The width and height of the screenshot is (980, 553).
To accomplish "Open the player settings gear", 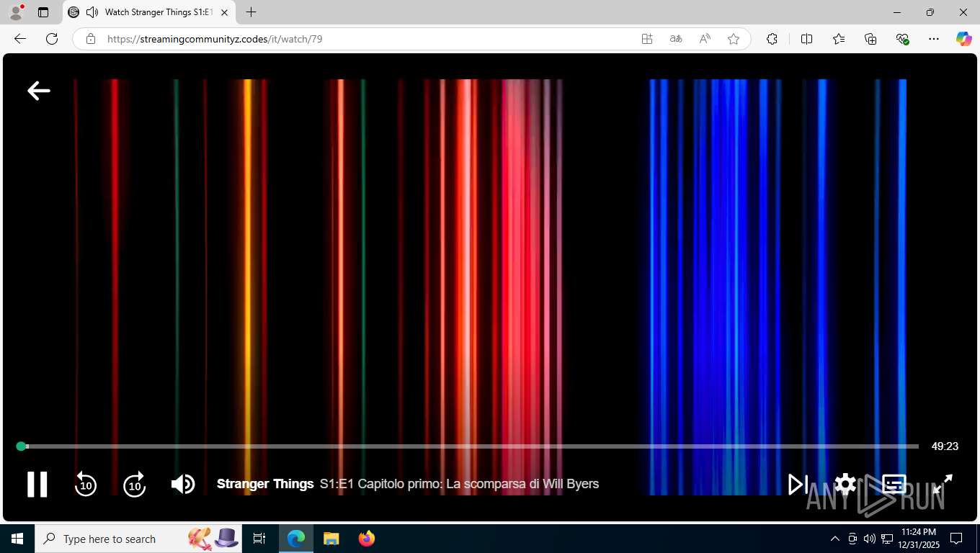I will [845, 484].
